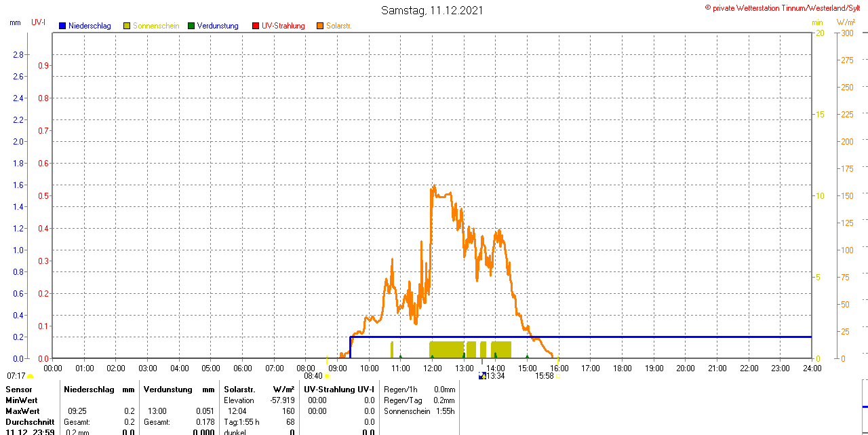The height and width of the screenshot is (435, 868).
Task: Click the green Verdunstung legend square
Action: 191,26
